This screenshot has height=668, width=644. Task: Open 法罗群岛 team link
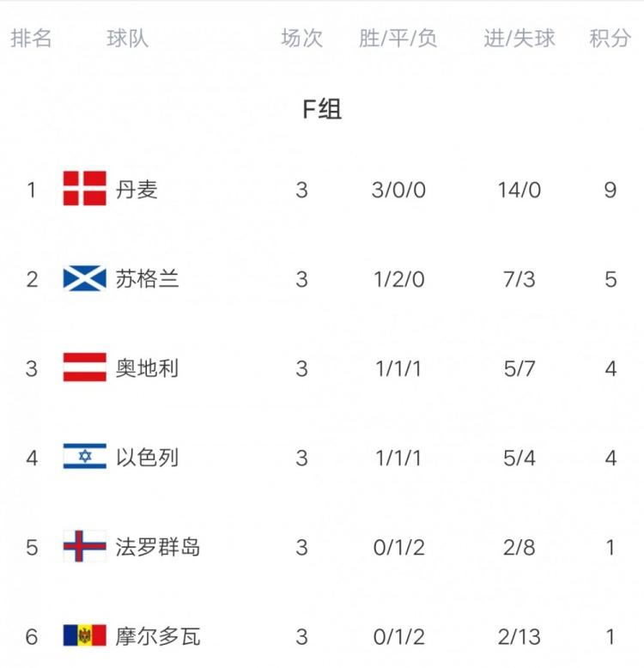point(158,546)
